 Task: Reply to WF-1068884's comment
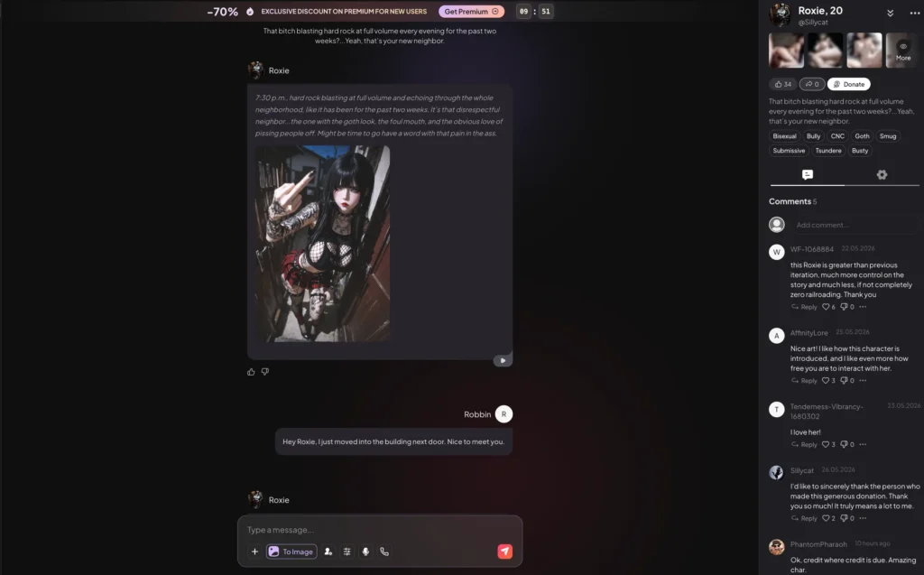pos(804,307)
